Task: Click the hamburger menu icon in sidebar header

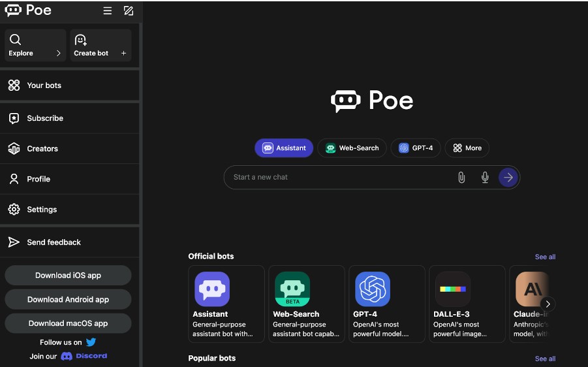Action: pyautogui.click(x=108, y=10)
